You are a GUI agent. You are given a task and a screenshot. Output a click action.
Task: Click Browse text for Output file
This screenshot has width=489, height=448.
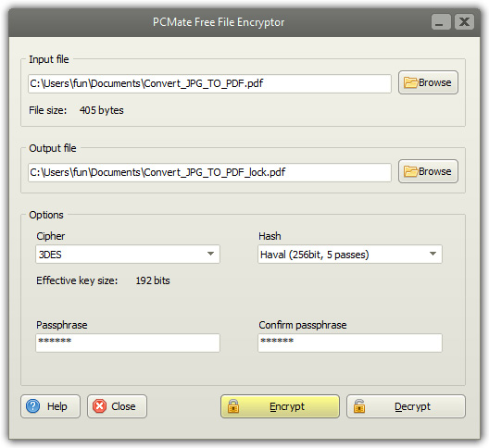434,171
